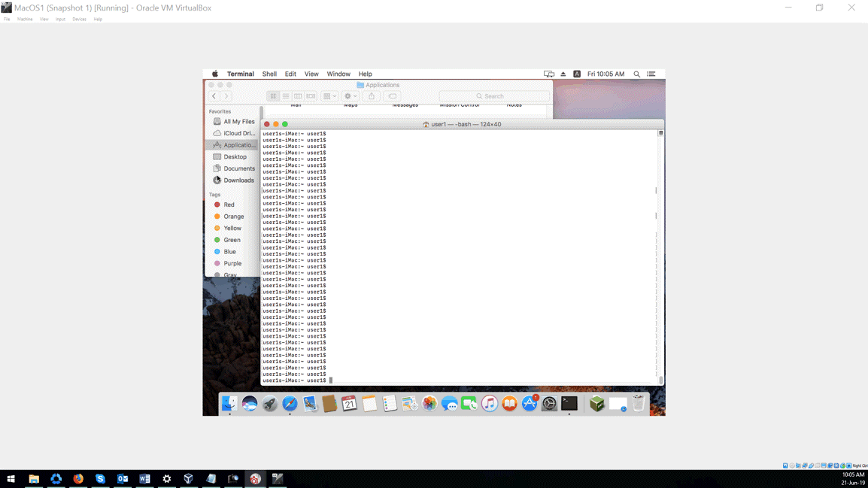Open Finder from the macOS dock
The width and height of the screenshot is (868, 488).
[x=229, y=403]
